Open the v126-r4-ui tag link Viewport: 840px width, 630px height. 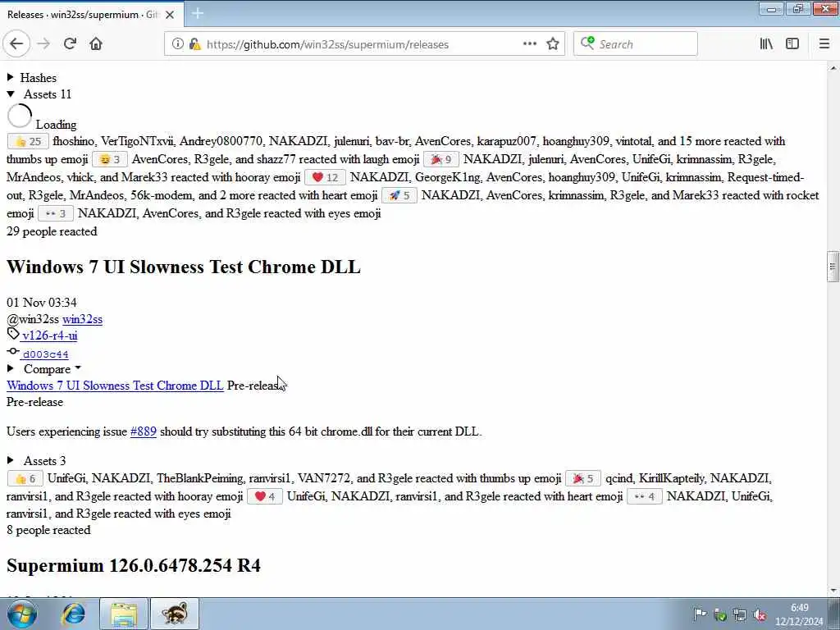49,336
